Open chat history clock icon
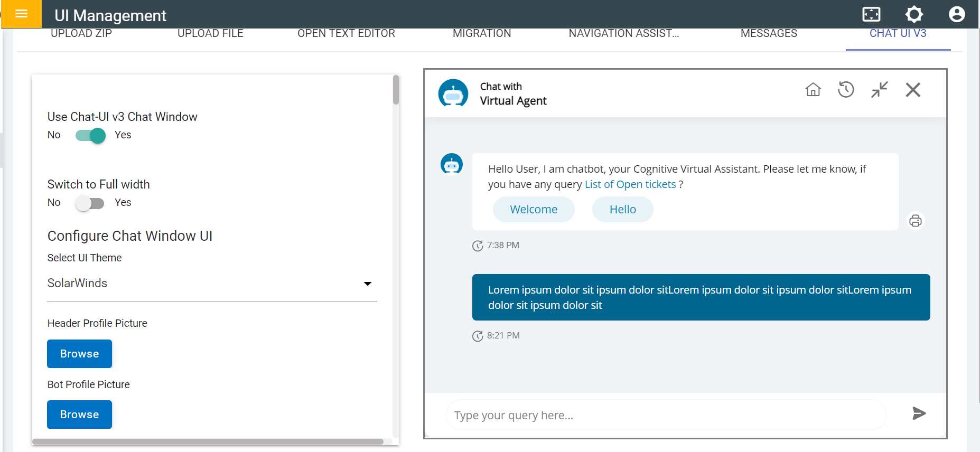Image resolution: width=980 pixels, height=452 pixels. click(x=846, y=90)
